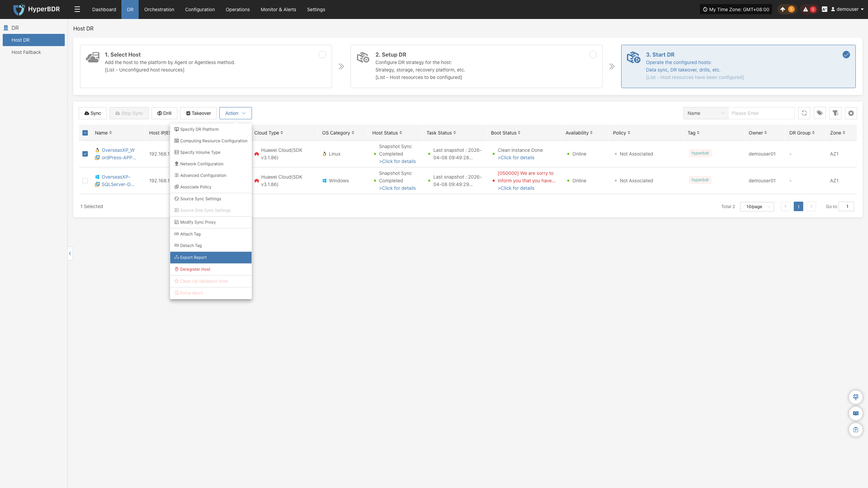Open OverseasXP-SQLServer host name link
Screen dimensions: 868x488
[118, 181]
